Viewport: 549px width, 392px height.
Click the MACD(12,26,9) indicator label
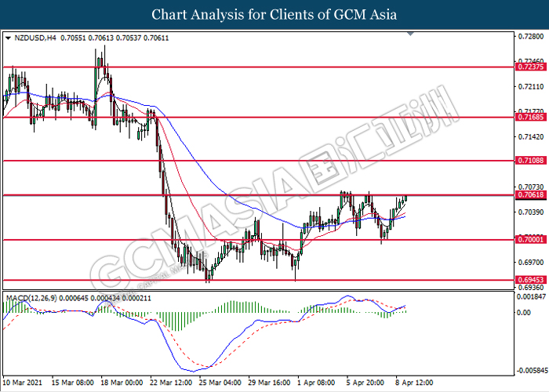click(31, 298)
